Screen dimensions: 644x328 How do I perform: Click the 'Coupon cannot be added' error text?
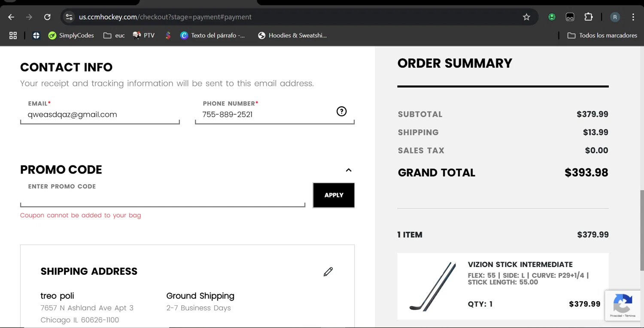[81, 216]
